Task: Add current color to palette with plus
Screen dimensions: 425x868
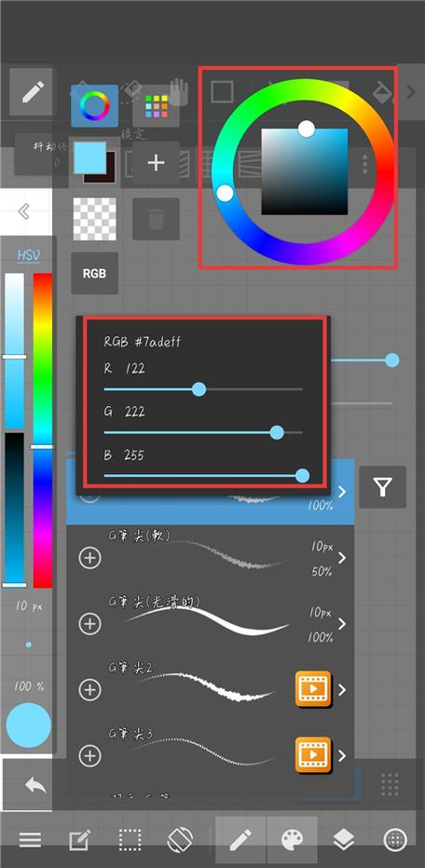Action: [x=157, y=163]
